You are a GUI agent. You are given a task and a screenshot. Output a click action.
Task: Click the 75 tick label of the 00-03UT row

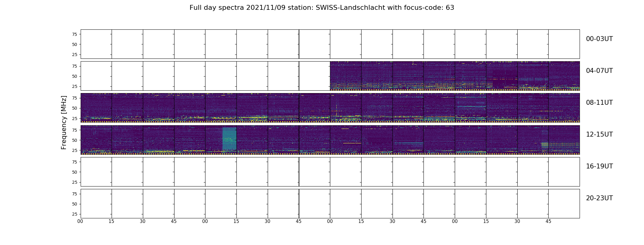click(x=75, y=34)
